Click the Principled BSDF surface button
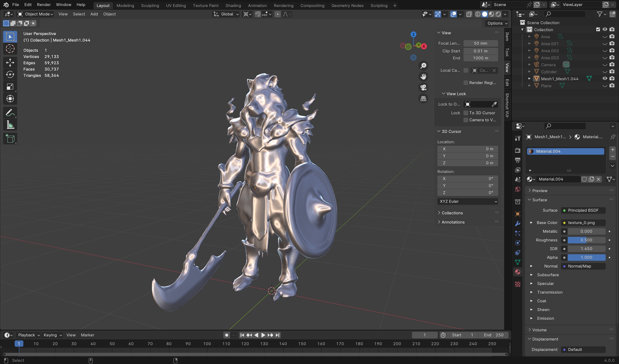The image size is (619, 364). pos(583,211)
